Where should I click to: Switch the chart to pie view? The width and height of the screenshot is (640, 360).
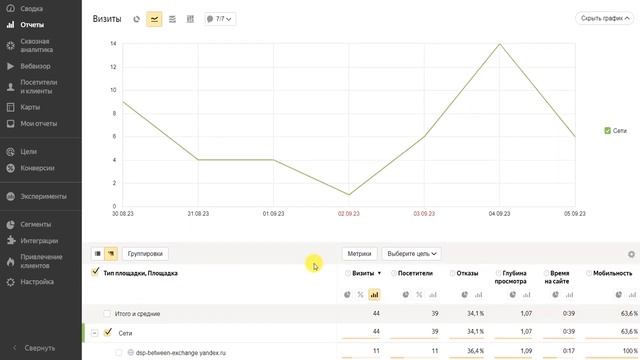coord(136,19)
